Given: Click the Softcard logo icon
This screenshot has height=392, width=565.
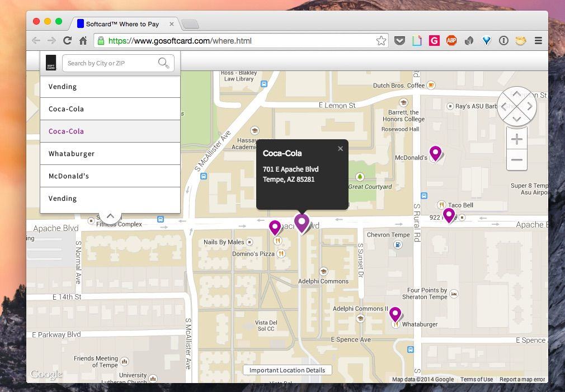Looking at the screenshot, I should click(x=51, y=63).
